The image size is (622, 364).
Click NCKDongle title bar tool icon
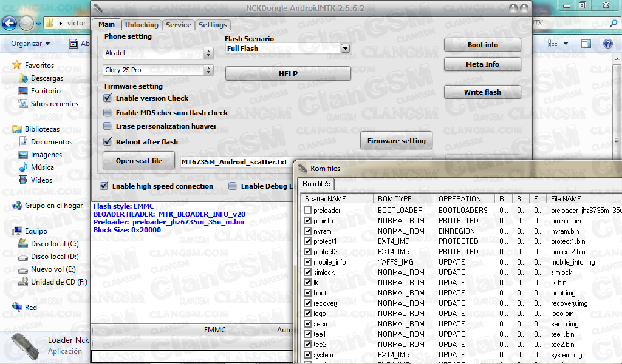(x=98, y=8)
